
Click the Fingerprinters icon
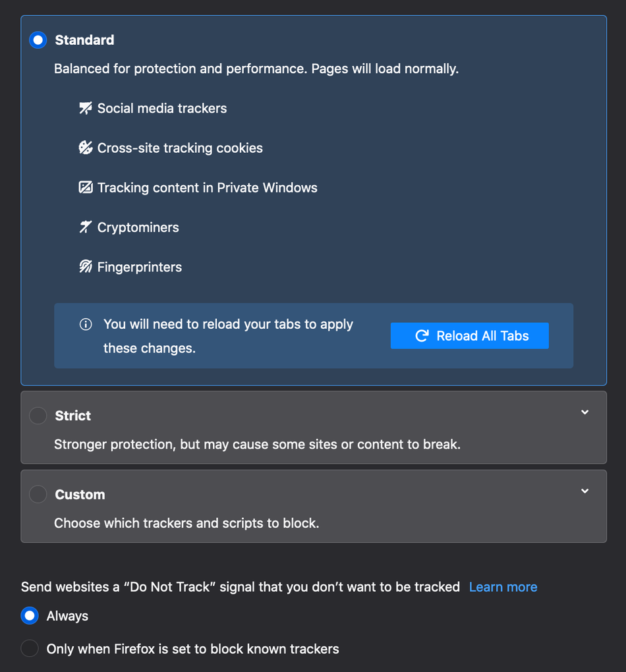[x=86, y=267]
